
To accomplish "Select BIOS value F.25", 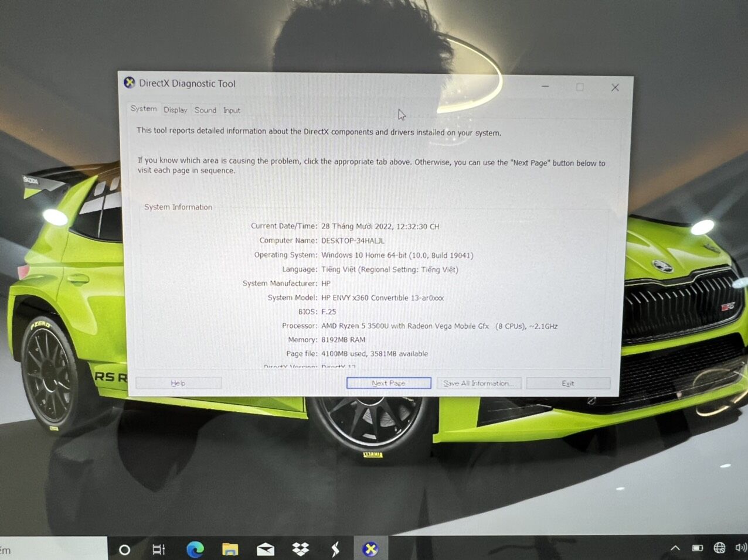I will click(328, 312).
